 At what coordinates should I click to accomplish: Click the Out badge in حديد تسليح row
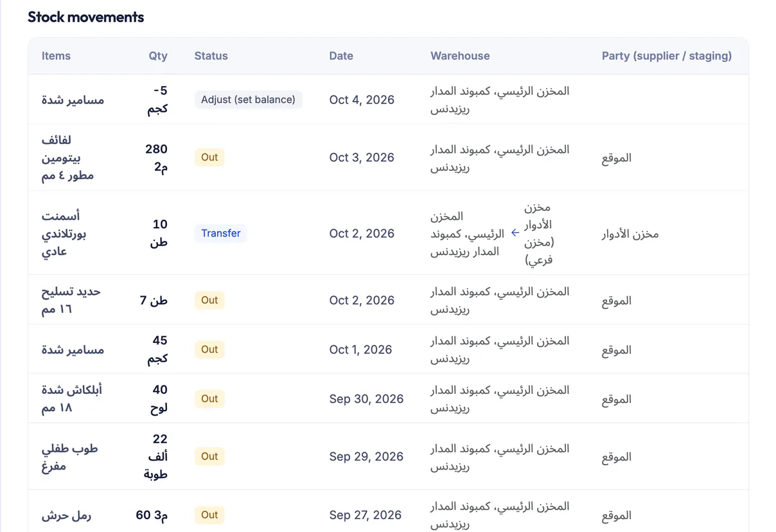coord(209,300)
